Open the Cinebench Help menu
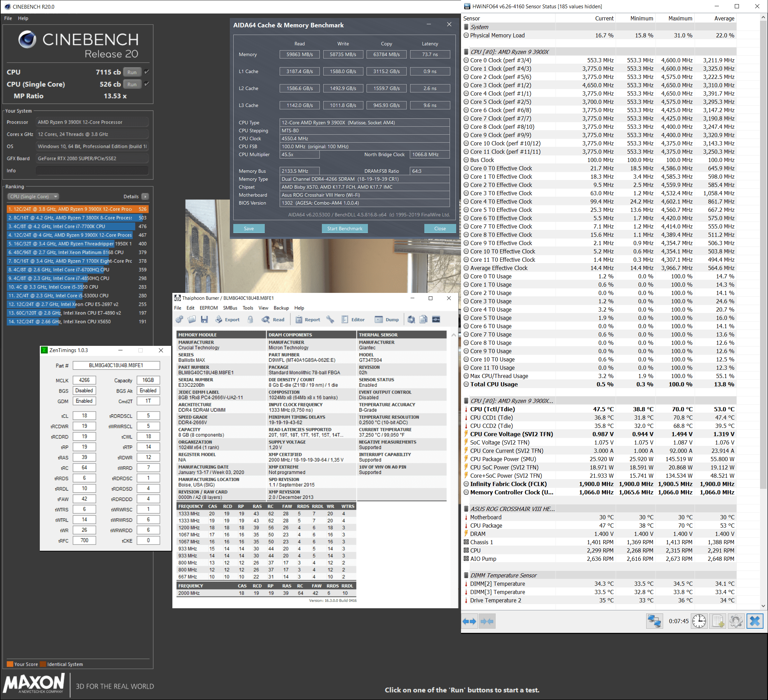Screen dimensions: 768x700 (x=23, y=18)
